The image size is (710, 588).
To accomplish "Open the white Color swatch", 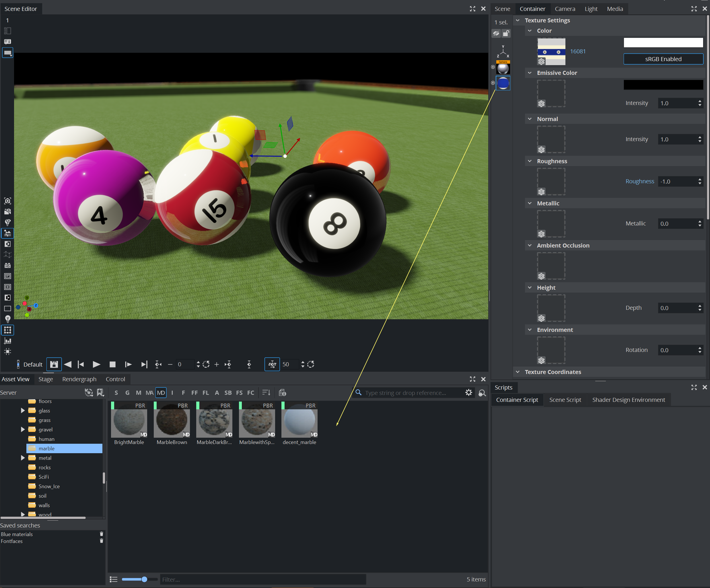I will point(663,43).
